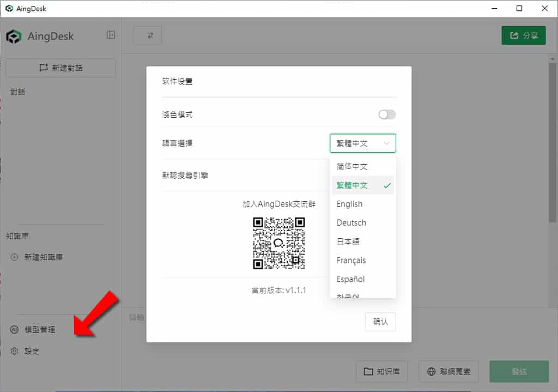
Task: Click the vertical scrollbar on right
Action: 553,142
